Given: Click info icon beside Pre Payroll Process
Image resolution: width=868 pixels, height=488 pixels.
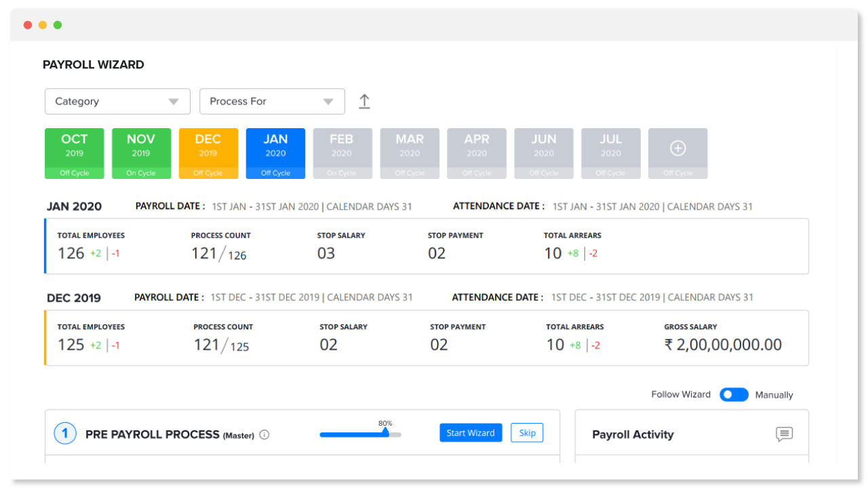Looking at the screenshot, I should tap(264, 435).
